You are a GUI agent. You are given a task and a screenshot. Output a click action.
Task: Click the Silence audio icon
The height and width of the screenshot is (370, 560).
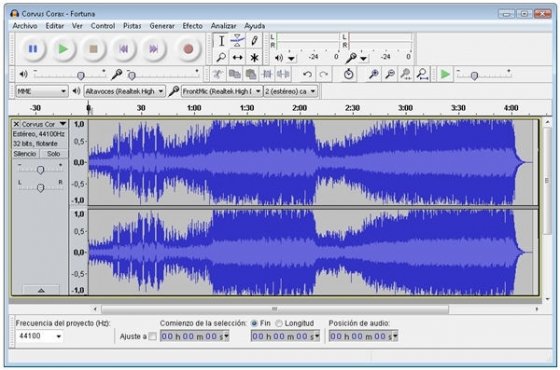(283, 74)
